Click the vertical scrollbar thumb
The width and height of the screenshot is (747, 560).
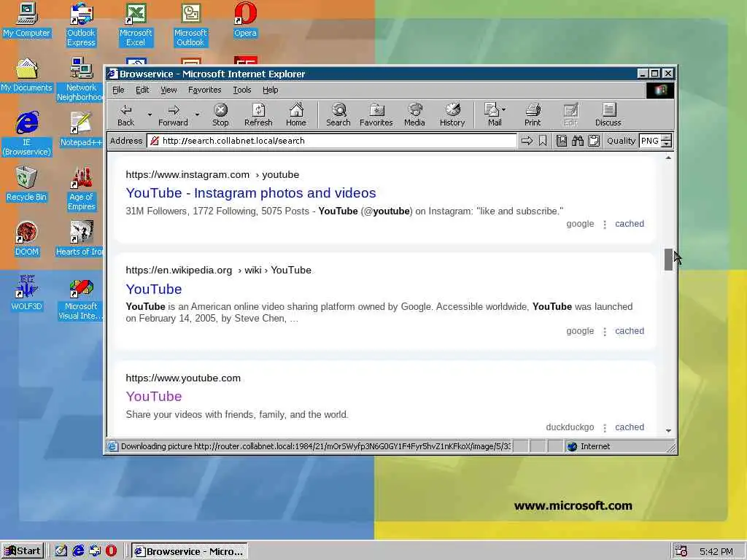[668, 260]
